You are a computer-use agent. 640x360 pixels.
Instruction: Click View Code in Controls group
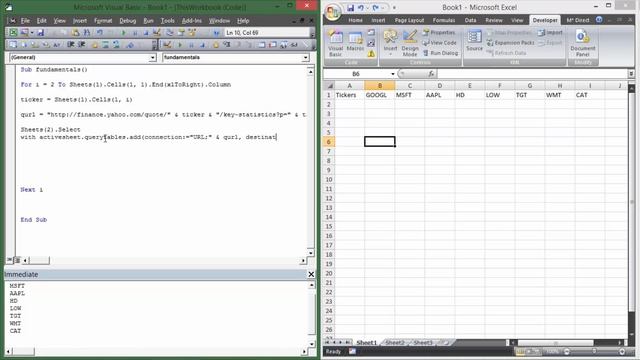[440, 42]
